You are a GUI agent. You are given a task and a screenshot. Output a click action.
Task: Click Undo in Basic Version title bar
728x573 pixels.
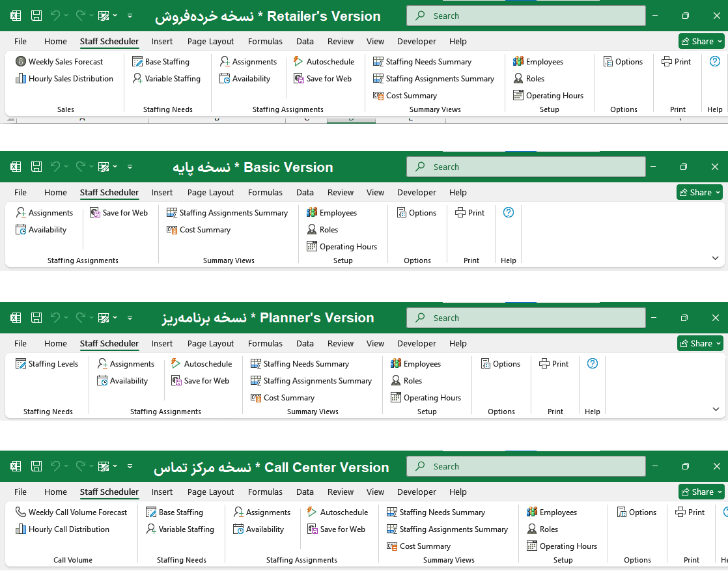pos(55,167)
